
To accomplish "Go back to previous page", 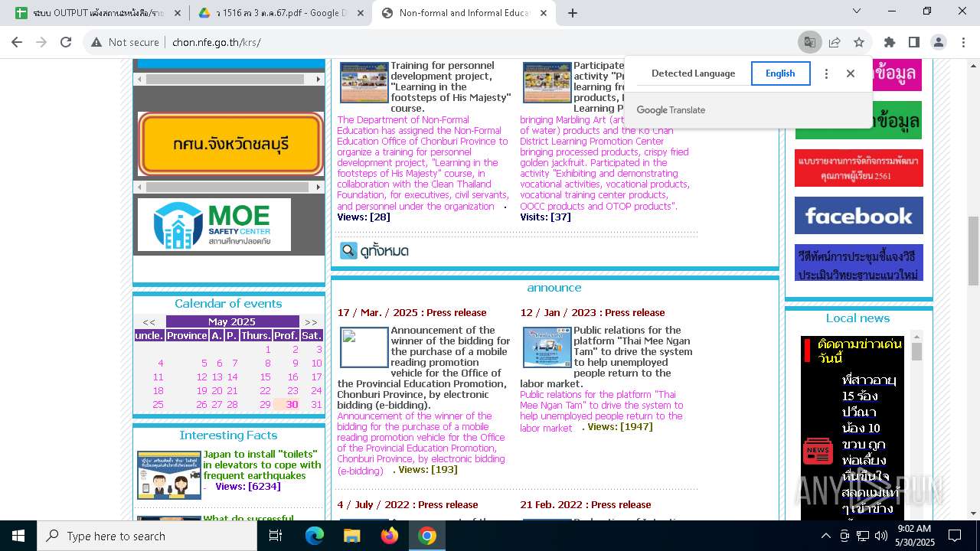I will tap(18, 42).
